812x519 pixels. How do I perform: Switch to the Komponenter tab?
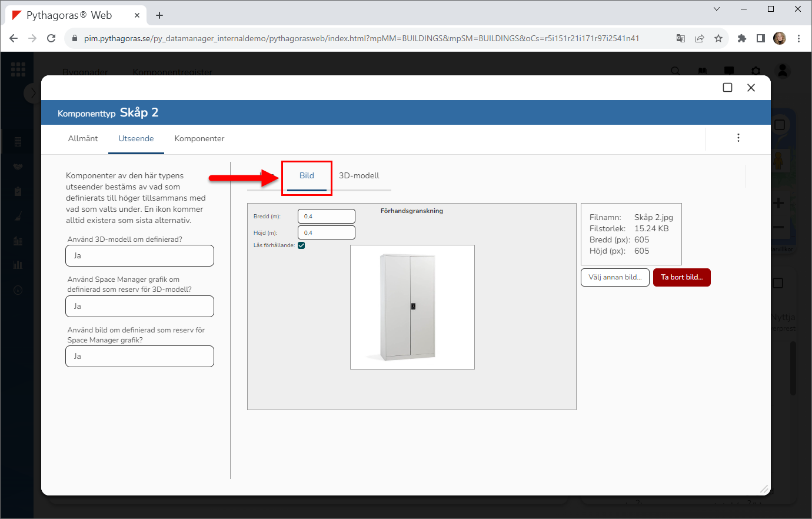pyautogui.click(x=199, y=139)
